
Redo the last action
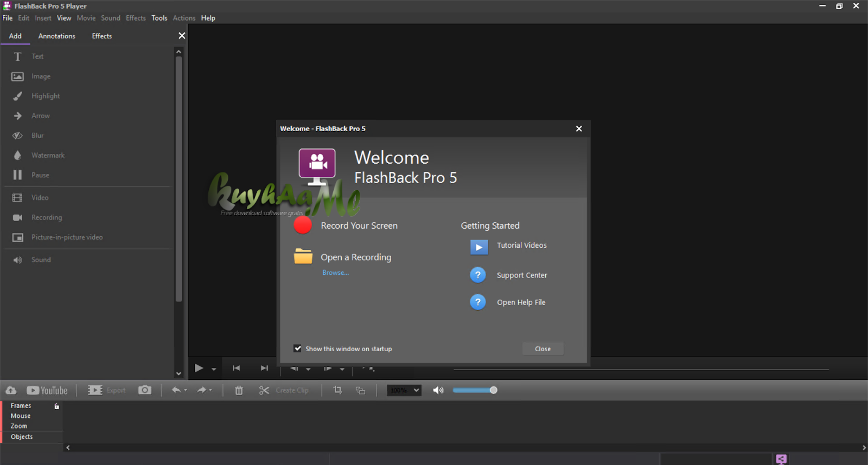click(x=201, y=390)
